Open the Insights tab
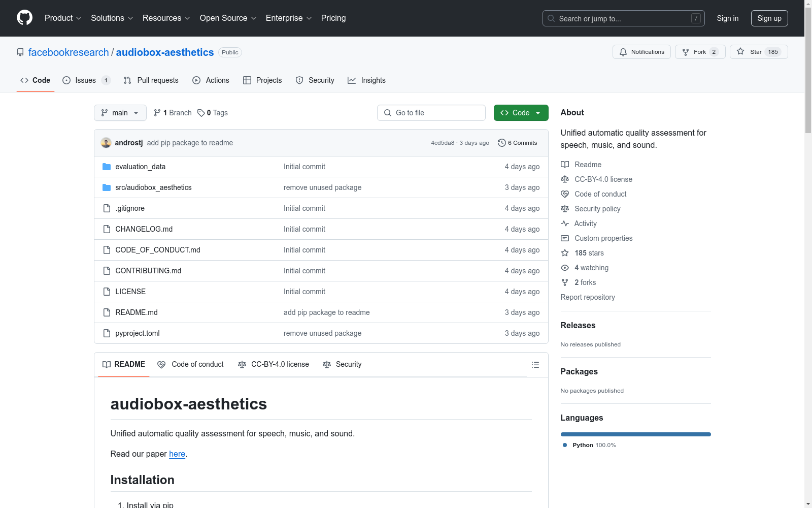 coord(366,80)
